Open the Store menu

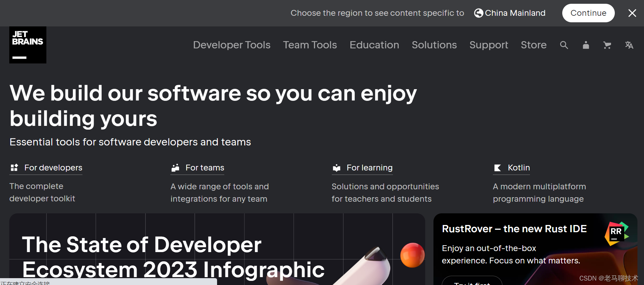[534, 45]
